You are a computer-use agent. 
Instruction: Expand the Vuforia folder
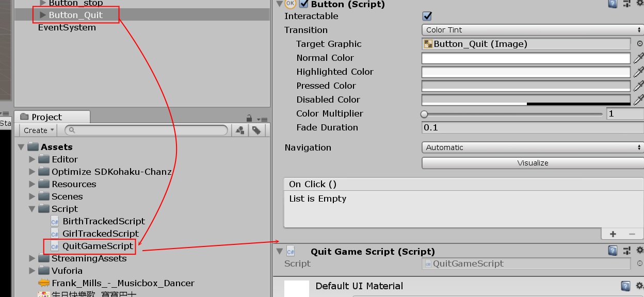coord(33,270)
